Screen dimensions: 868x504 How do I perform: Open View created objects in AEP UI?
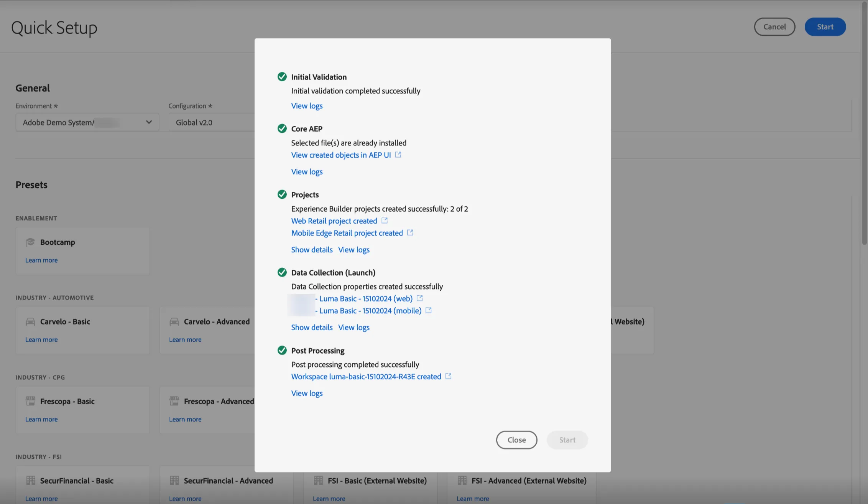tap(341, 155)
